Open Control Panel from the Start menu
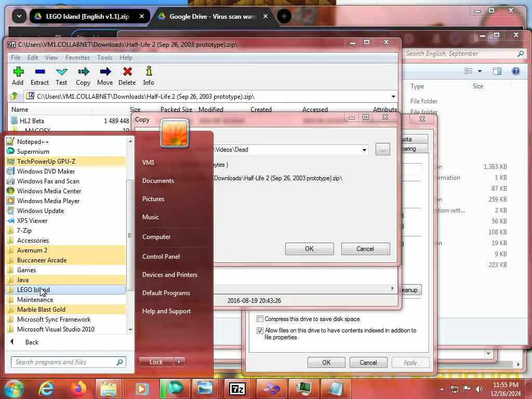532x399 pixels. pyautogui.click(x=161, y=257)
